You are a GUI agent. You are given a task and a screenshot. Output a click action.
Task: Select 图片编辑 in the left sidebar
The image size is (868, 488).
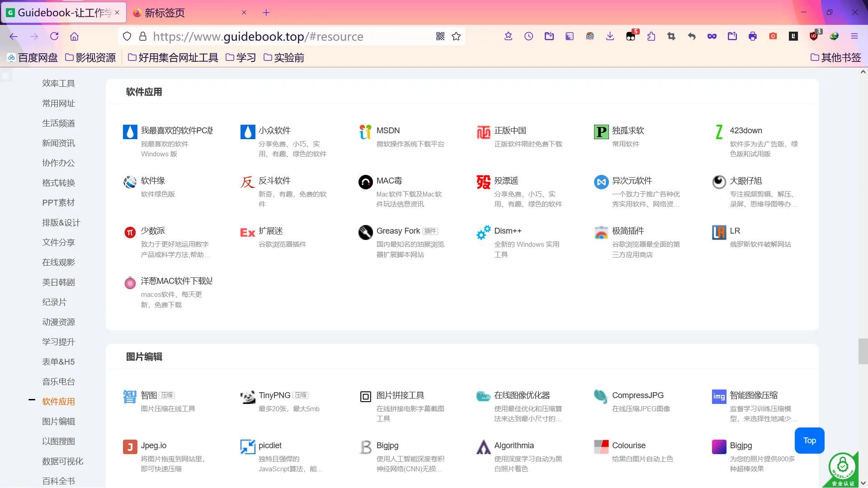[x=58, y=422]
